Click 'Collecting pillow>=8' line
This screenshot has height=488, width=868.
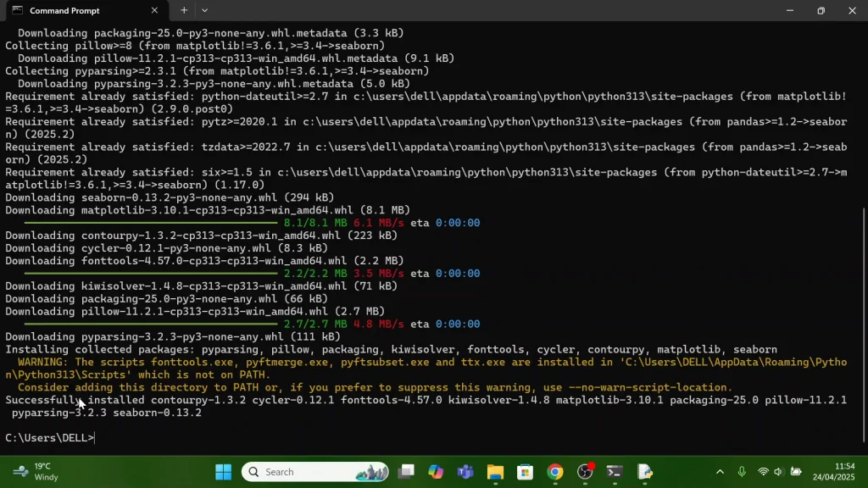coord(195,46)
